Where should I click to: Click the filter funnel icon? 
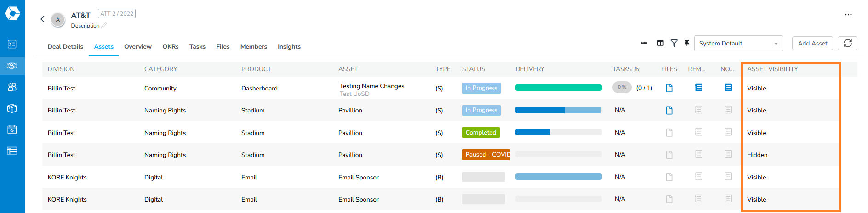tap(674, 43)
